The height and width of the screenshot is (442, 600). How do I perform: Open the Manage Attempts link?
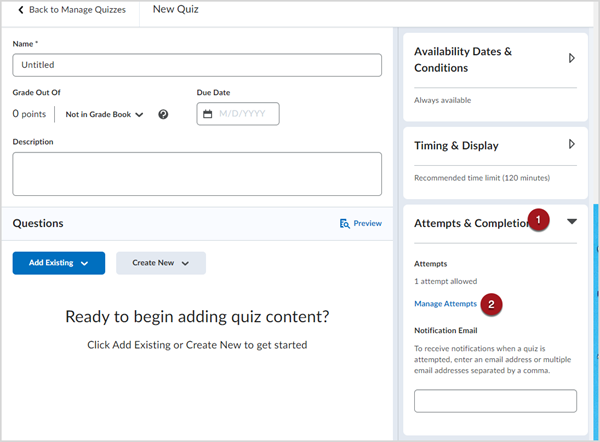[445, 303]
